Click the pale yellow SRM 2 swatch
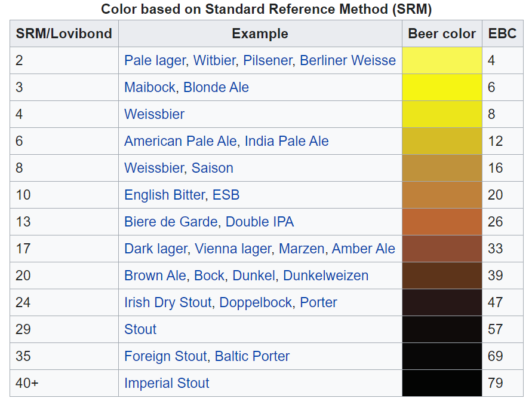Image resolution: width=532 pixels, height=404 pixels. pos(442,60)
